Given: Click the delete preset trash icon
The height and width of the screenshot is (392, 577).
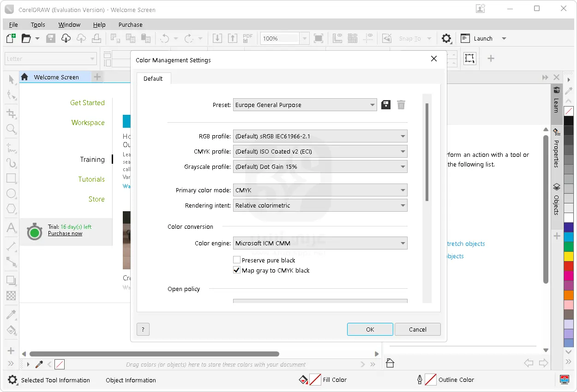Looking at the screenshot, I should click(401, 105).
